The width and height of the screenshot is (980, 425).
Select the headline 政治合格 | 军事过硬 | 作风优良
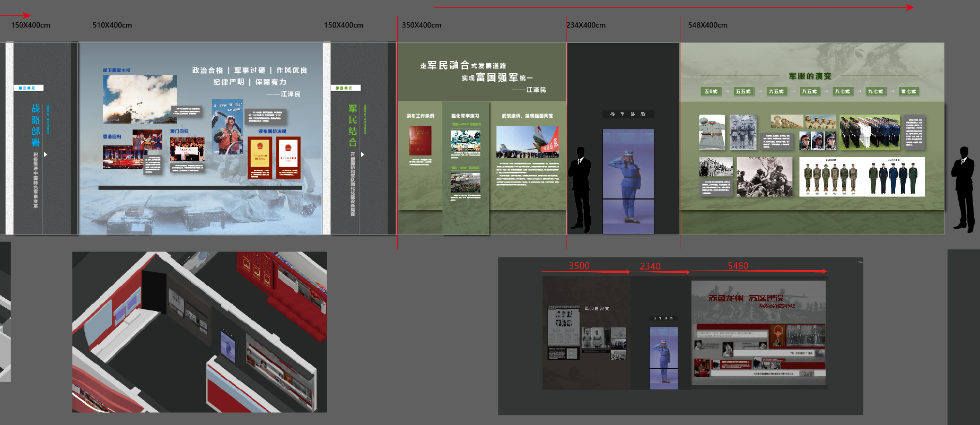(250, 70)
